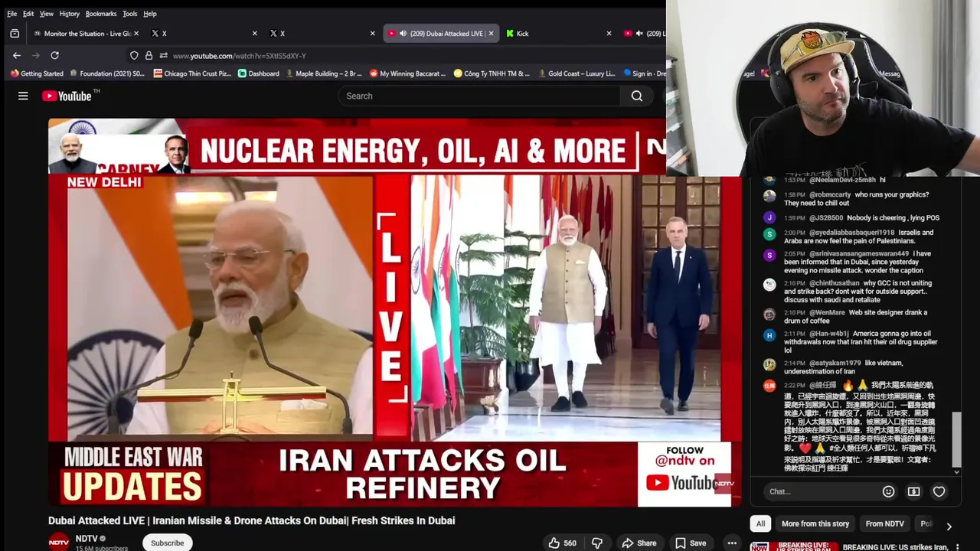The image size is (980, 551).
Task: Save the video to a playlist
Action: (691, 543)
